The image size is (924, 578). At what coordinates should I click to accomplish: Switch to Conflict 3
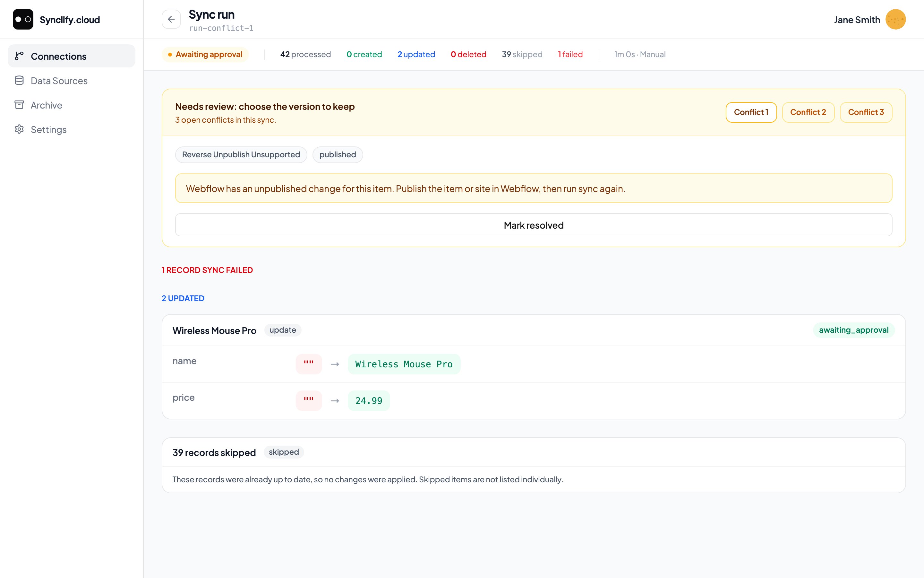[x=866, y=112]
